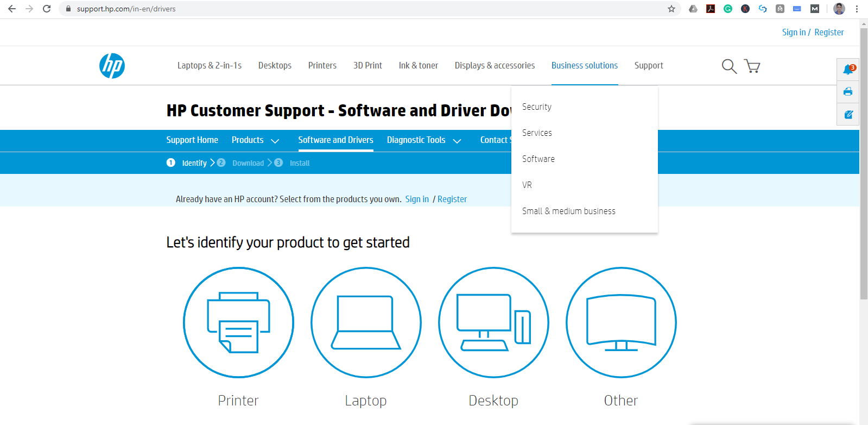Select the Printer product icon

(x=238, y=322)
